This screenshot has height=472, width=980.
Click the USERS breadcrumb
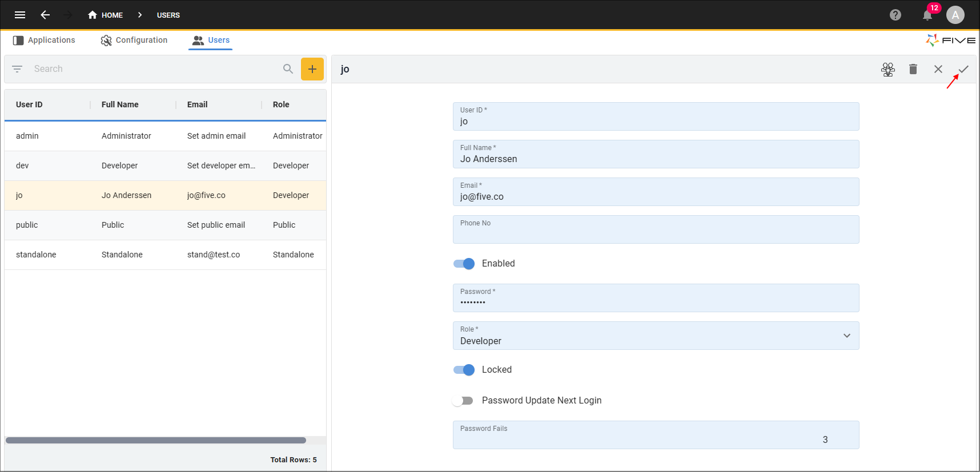pos(168,15)
